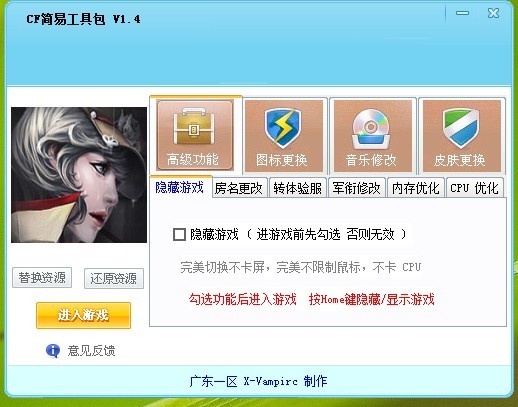
Task: Select the 军衔修改 tab
Action: tap(356, 188)
